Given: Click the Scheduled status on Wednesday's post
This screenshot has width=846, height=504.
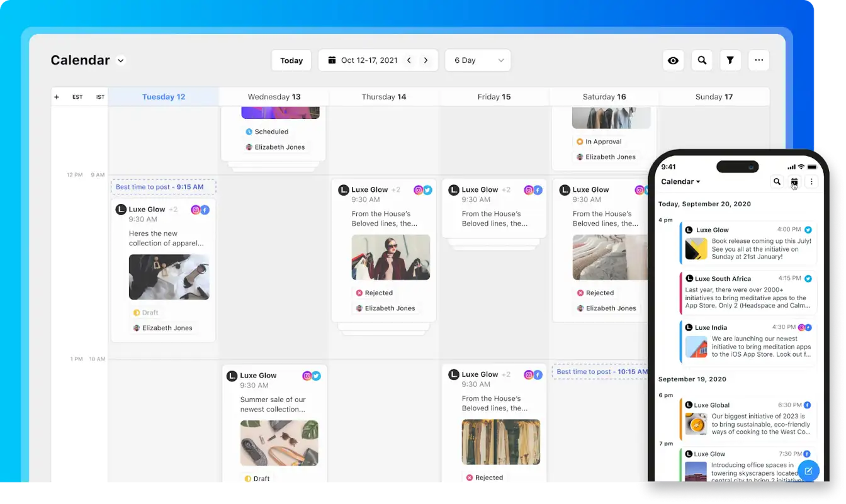Looking at the screenshot, I should (x=267, y=132).
